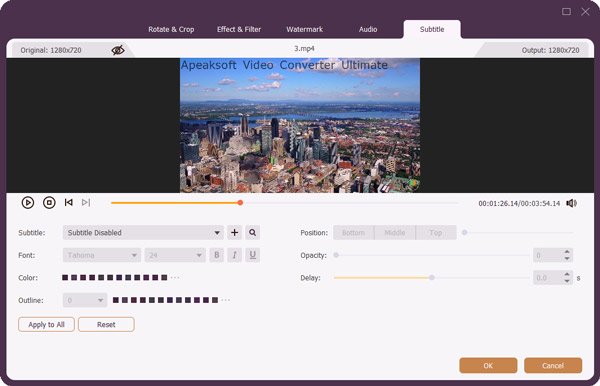Open the Subtitle Disabled dropdown

click(143, 233)
